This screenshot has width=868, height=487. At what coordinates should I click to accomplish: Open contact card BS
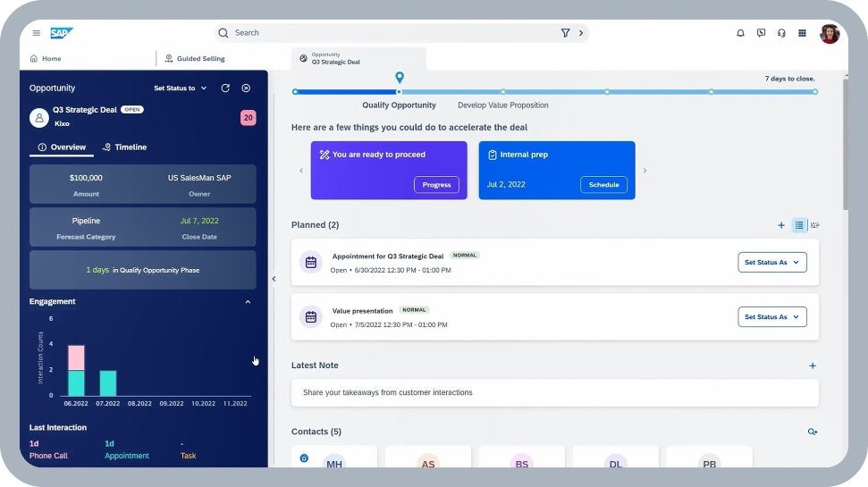point(522,458)
